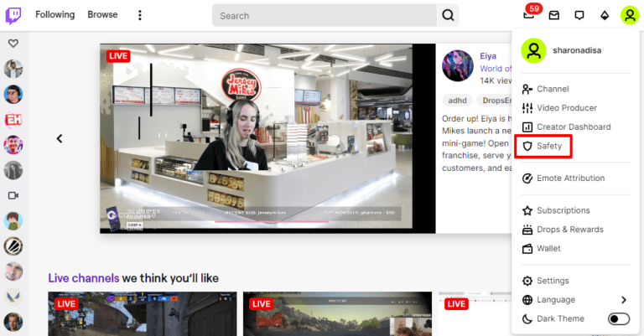Open the black striped circle channel avatar
Image resolution: width=644 pixels, height=336 pixels.
pos(13,246)
